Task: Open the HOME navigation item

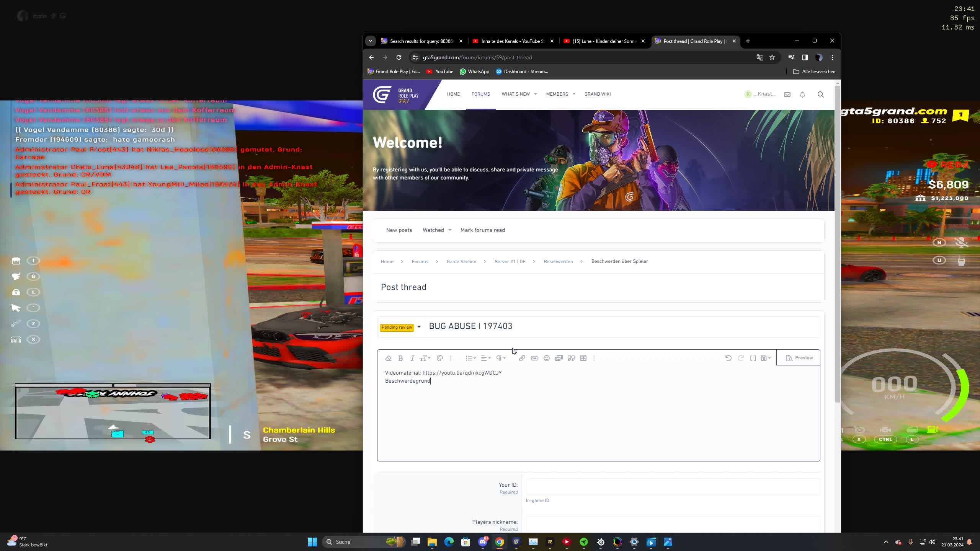Action: pyautogui.click(x=453, y=94)
